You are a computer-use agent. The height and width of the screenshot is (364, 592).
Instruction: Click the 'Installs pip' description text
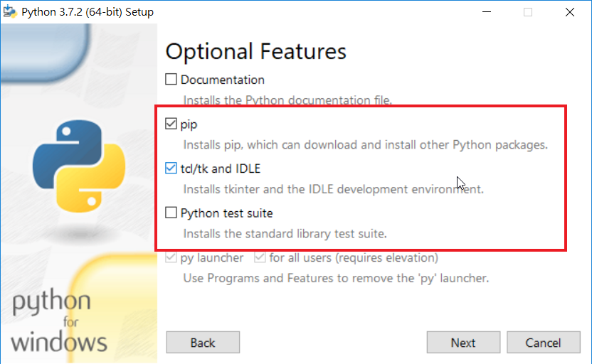pos(365,145)
